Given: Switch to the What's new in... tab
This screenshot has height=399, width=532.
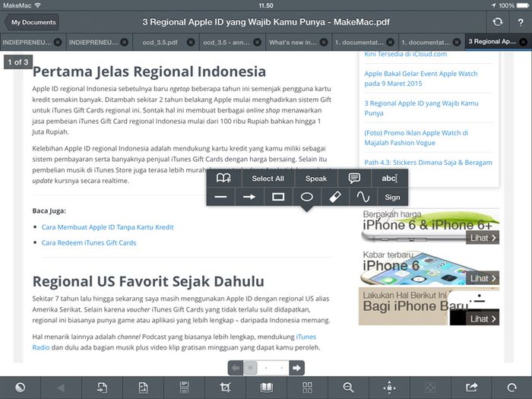Looking at the screenshot, I should pos(293,43).
